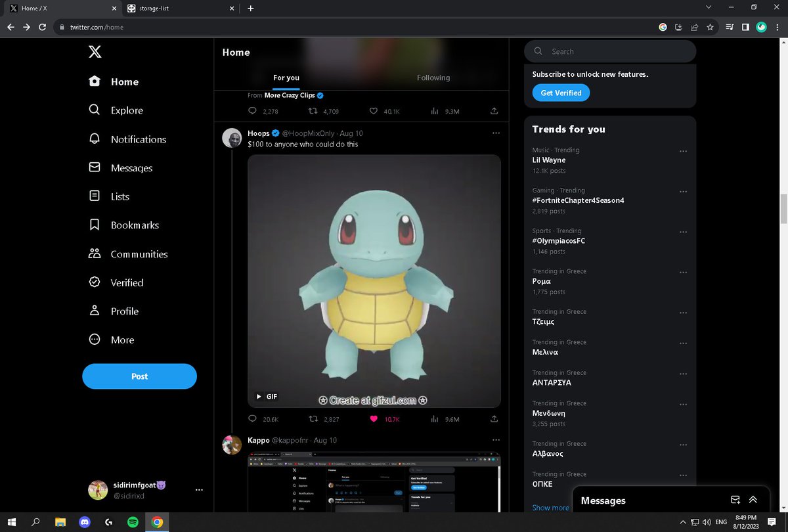The image size is (788, 532).
Task: Open Lists in sidebar
Action: point(109,196)
